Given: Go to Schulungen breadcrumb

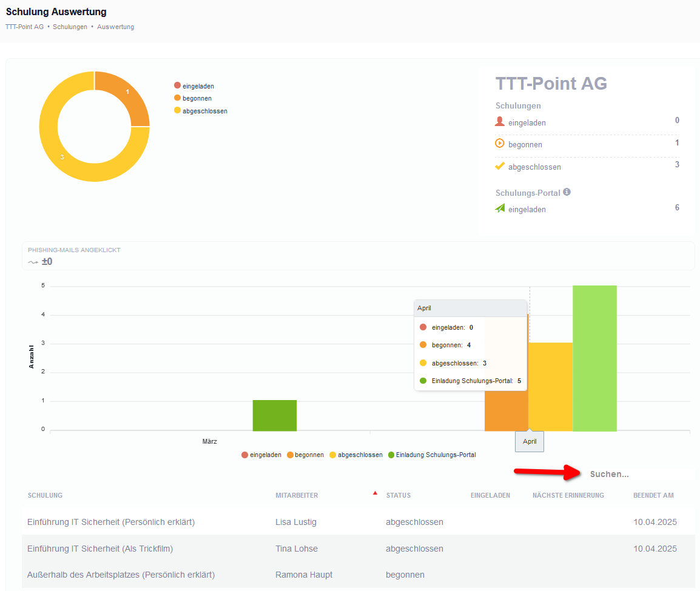Looking at the screenshot, I should click(x=70, y=27).
